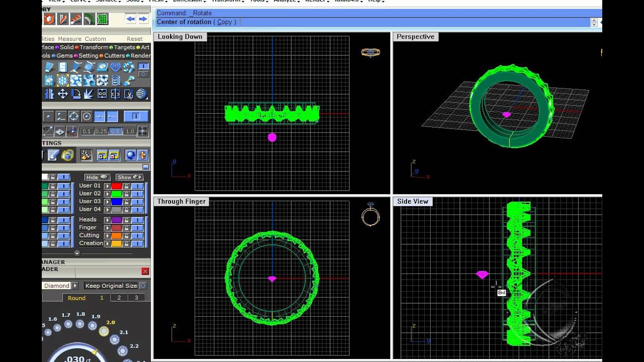Click Copy option in command line
Image resolution: width=644 pixels, height=362 pixels.
[x=224, y=22]
